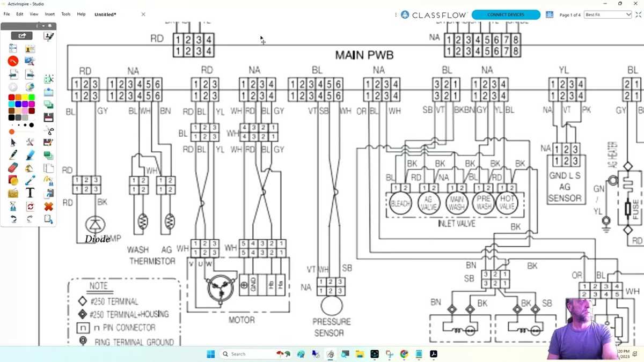The height and width of the screenshot is (362, 644).
Task: Pick the blue color swatch
Action: 18,104
